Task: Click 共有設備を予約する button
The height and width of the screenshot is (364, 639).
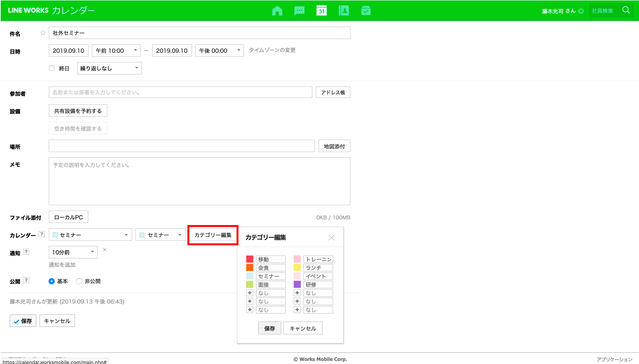Action: click(x=78, y=111)
